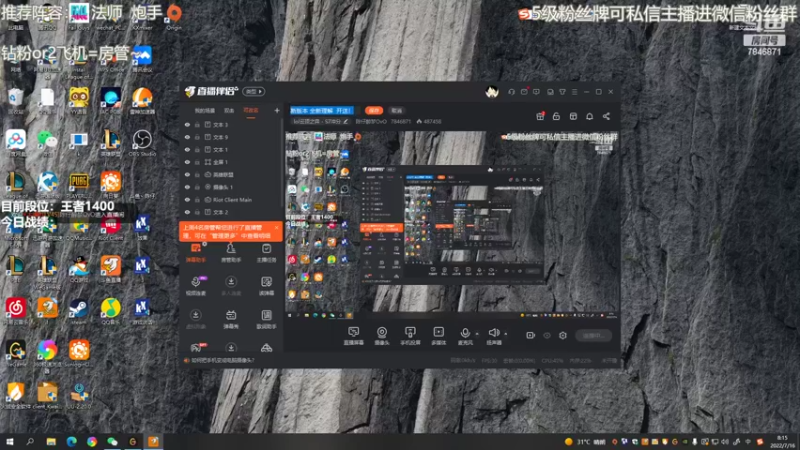The height and width of the screenshot is (450, 800).
Task: Open customer service headset icon
Action: tap(511, 92)
